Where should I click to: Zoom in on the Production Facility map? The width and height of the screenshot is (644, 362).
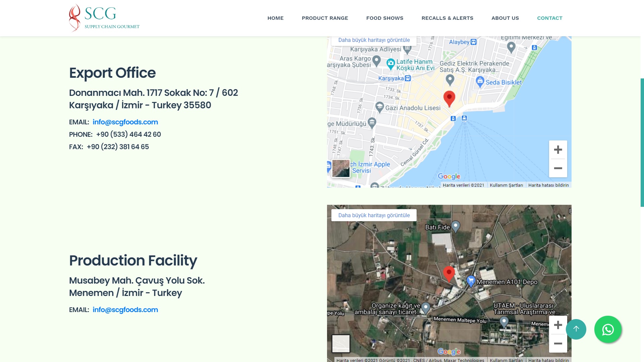558,325
